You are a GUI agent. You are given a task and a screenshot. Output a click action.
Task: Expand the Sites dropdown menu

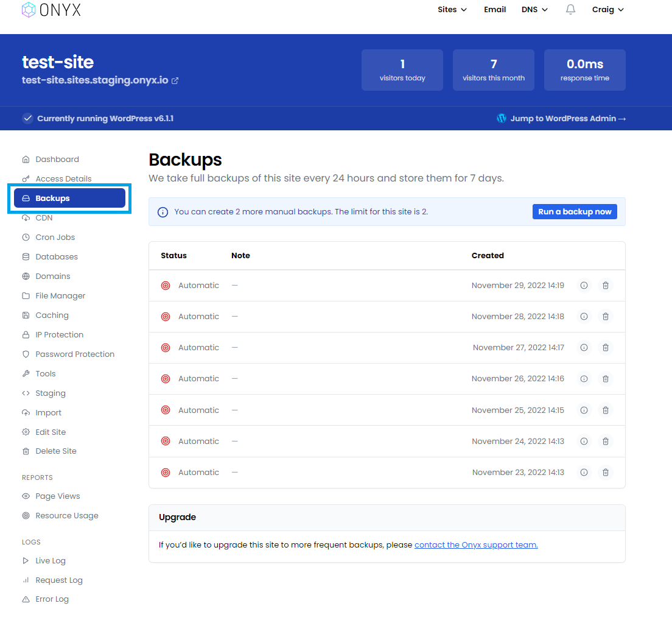click(452, 9)
